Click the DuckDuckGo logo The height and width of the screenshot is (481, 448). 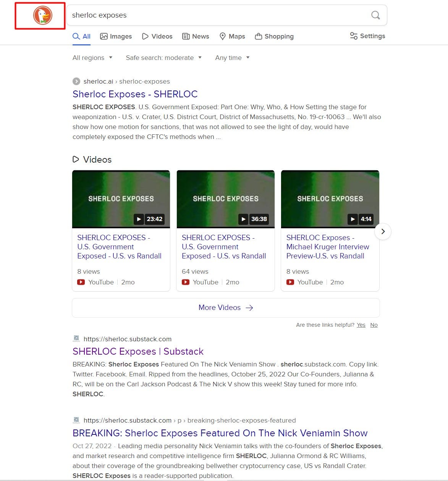click(x=42, y=15)
